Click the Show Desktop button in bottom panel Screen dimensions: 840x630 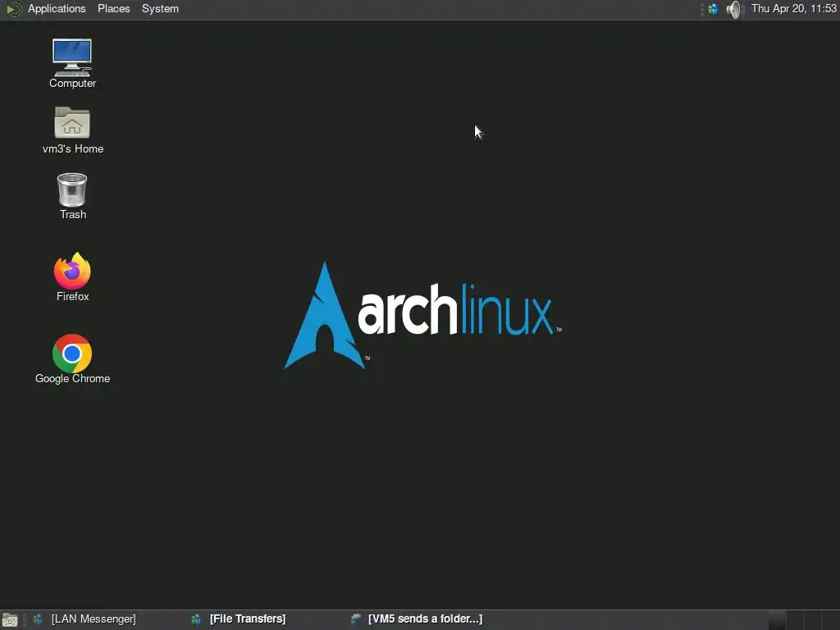coord(10,620)
